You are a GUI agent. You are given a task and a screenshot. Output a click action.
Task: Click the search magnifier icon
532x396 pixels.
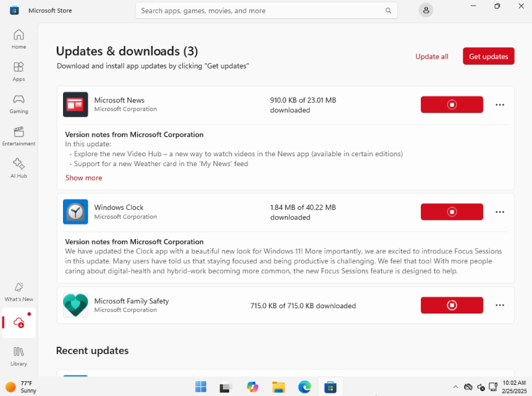coord(388,11)
